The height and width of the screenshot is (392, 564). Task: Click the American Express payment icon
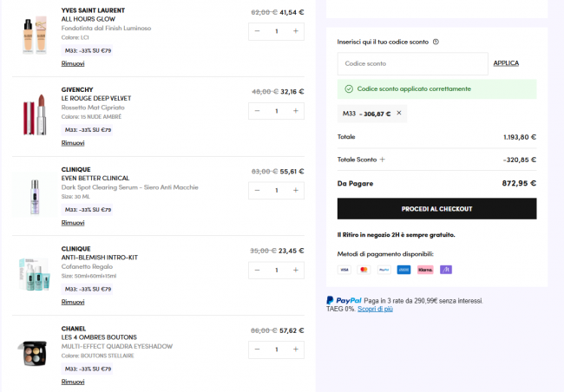[x=403, y=270]
